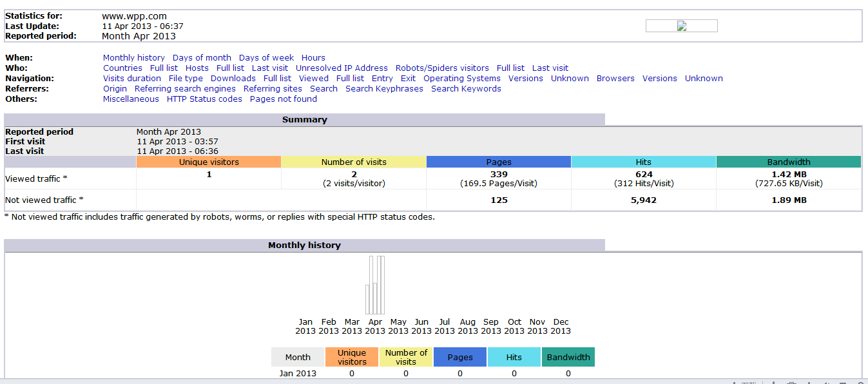Viewport: 868px width, 384px height.
Task: Click the Month column header in history table
Action: 298,357
